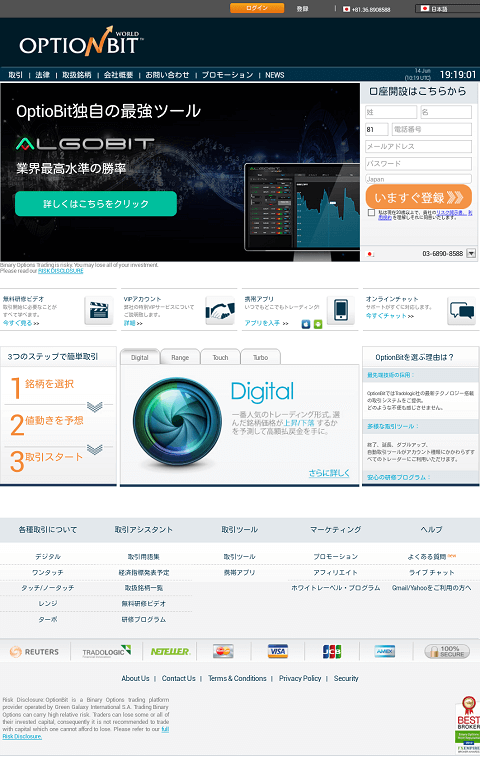Open the お問い合わせ menu item

coord(167,75)
